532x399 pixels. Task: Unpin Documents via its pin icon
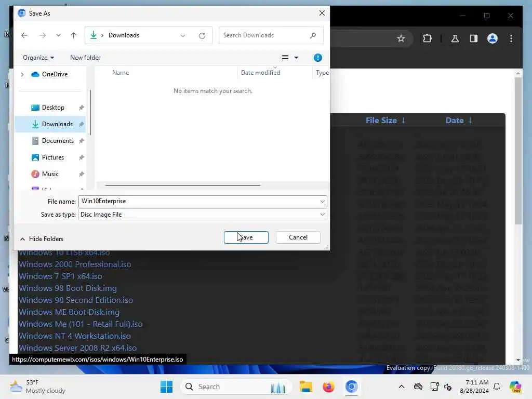click(x=82, y=141)
